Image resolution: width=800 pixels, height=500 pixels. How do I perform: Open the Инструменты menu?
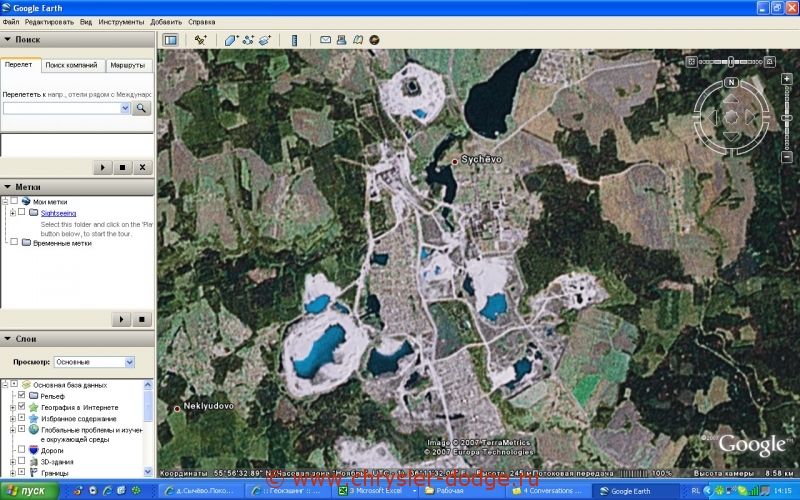[121, 22]
